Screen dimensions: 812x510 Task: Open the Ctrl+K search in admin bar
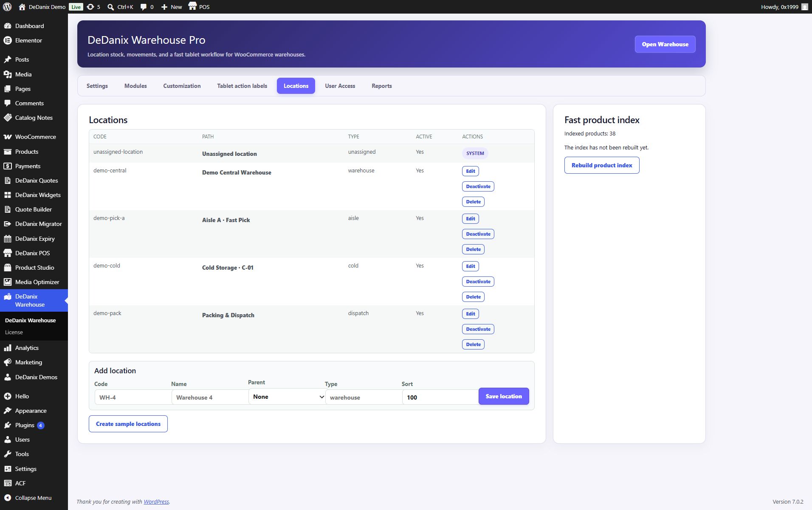pos(120,7)
